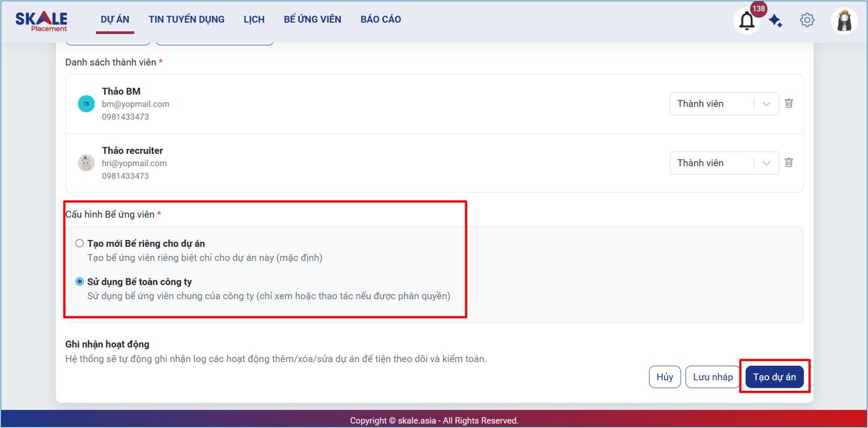Viewport: 868px width, 428px height.
Task: Switch to the Tin tuyển dụng tab
Action: 186,20
